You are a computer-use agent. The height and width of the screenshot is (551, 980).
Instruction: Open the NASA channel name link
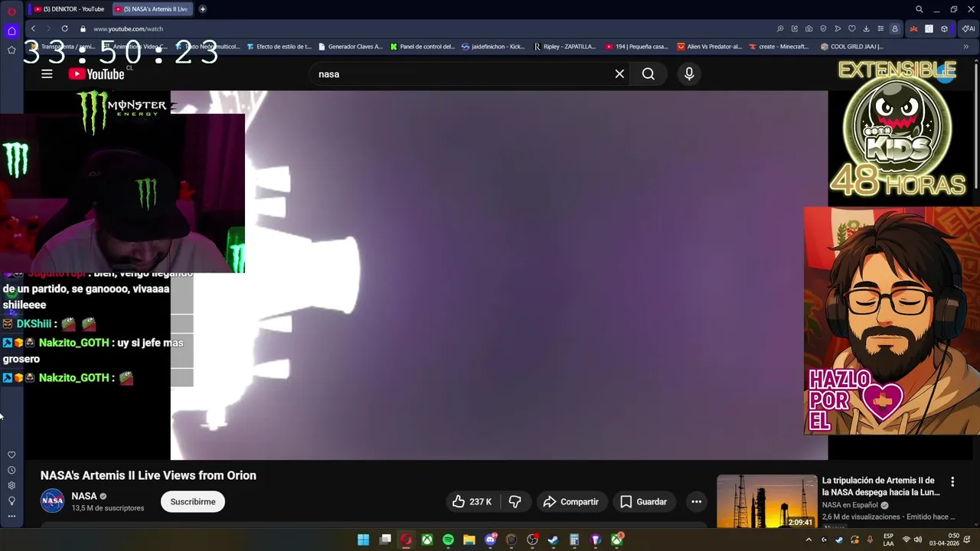pos(84,496)
